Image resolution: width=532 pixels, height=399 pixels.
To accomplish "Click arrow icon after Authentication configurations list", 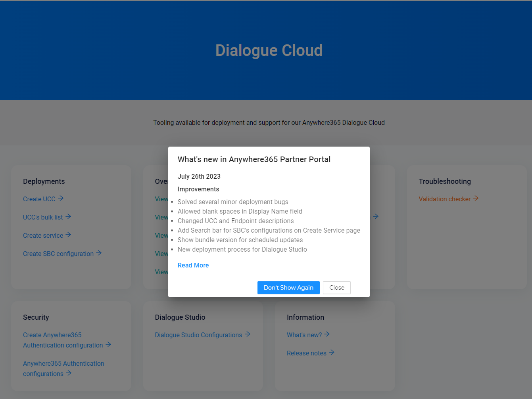I will tap(69, 373).
